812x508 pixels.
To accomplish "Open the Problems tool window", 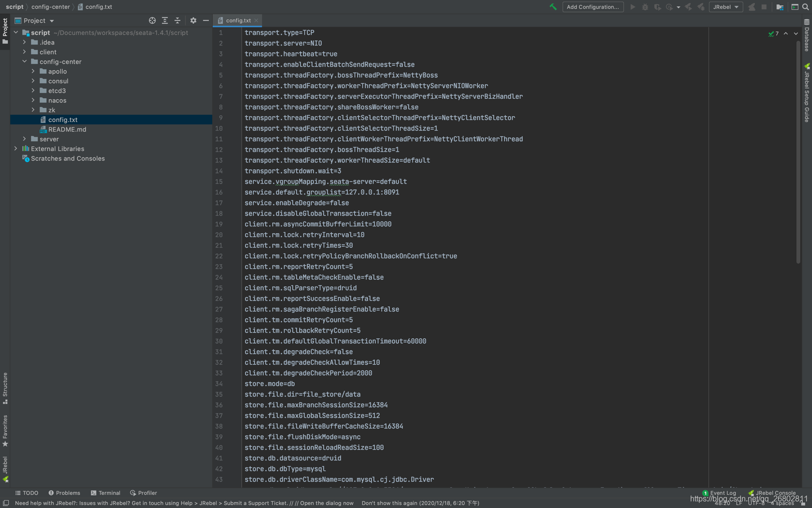I will 64,493.
